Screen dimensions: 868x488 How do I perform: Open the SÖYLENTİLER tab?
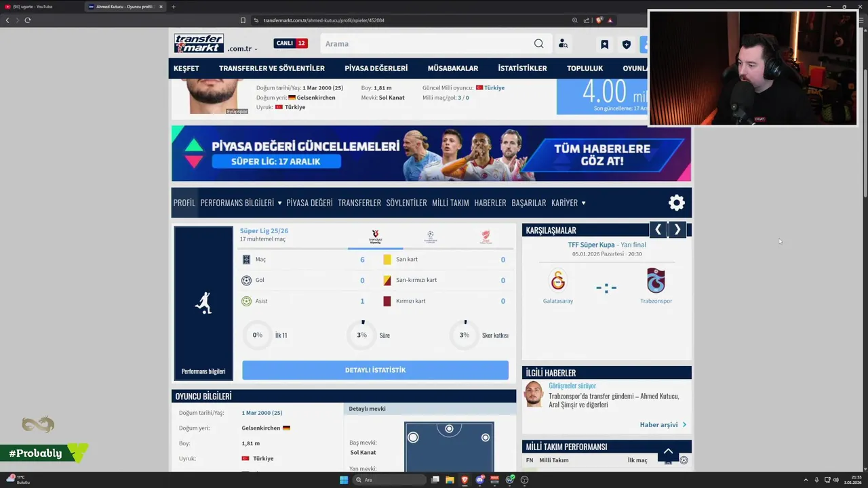[406, 203]
